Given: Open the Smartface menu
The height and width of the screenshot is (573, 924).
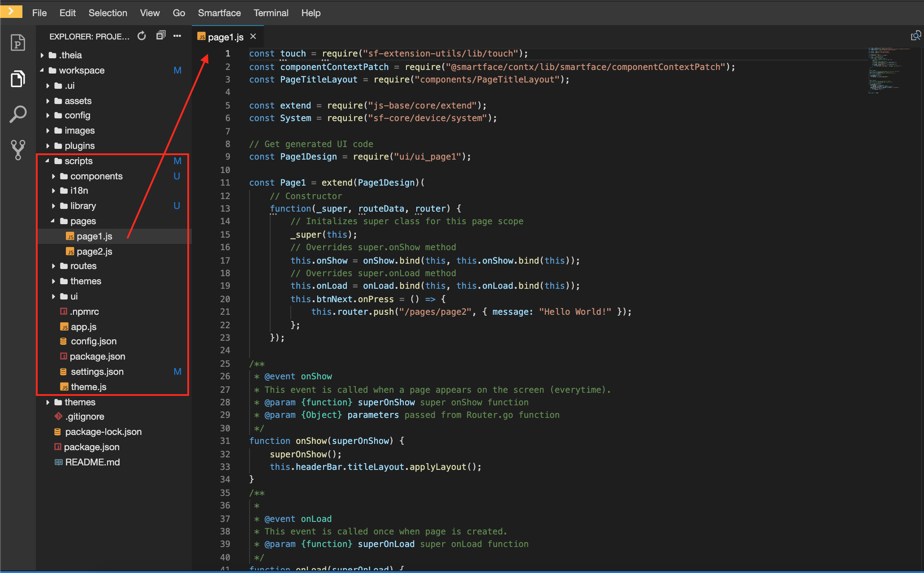Looking at the screenshot, I should pyautogui.click(x=219, y=13).
